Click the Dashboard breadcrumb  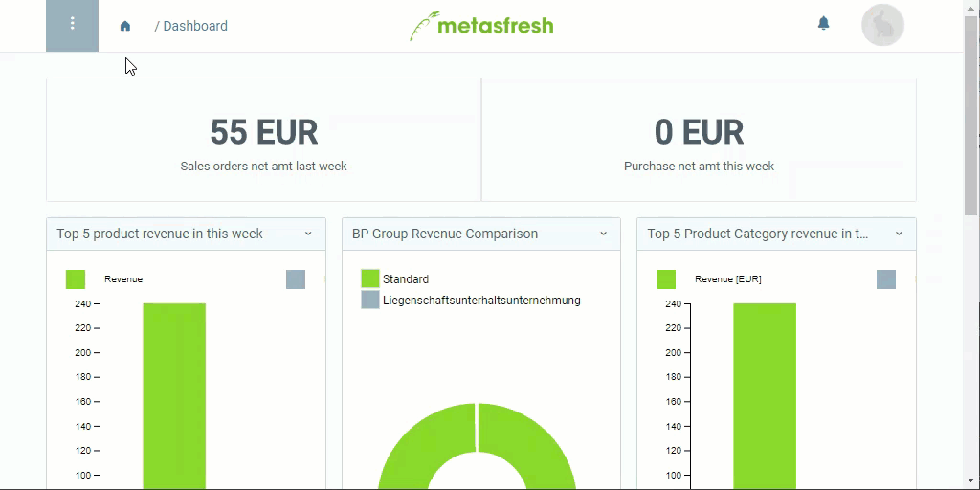coord(195,26)
